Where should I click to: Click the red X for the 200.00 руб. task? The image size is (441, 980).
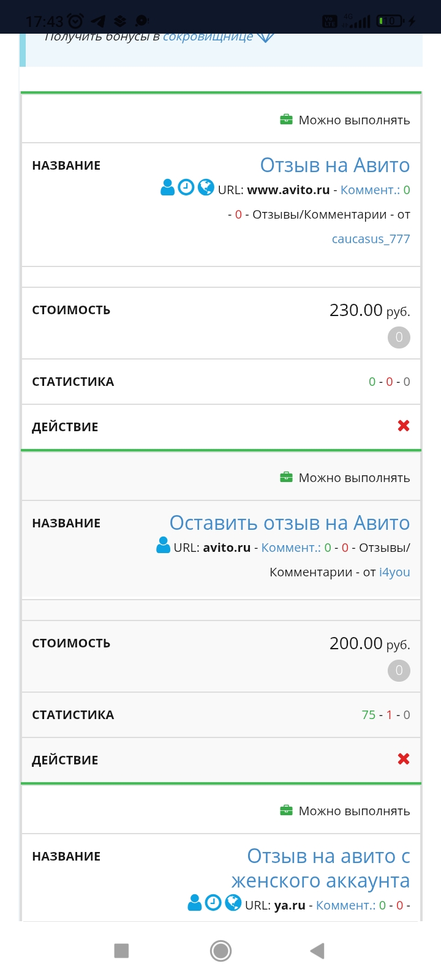pos(403,759)
